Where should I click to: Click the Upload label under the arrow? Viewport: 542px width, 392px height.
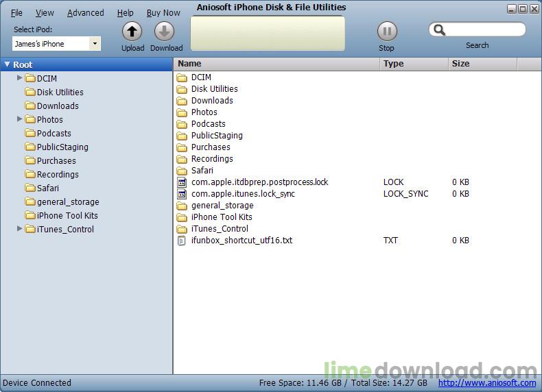132,48
